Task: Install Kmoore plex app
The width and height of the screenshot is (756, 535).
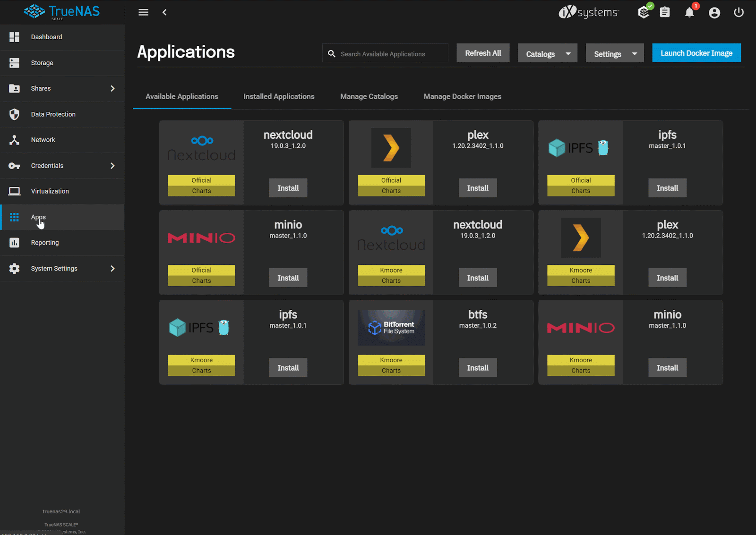Action: pyautogui.click(x=668, y=278)
